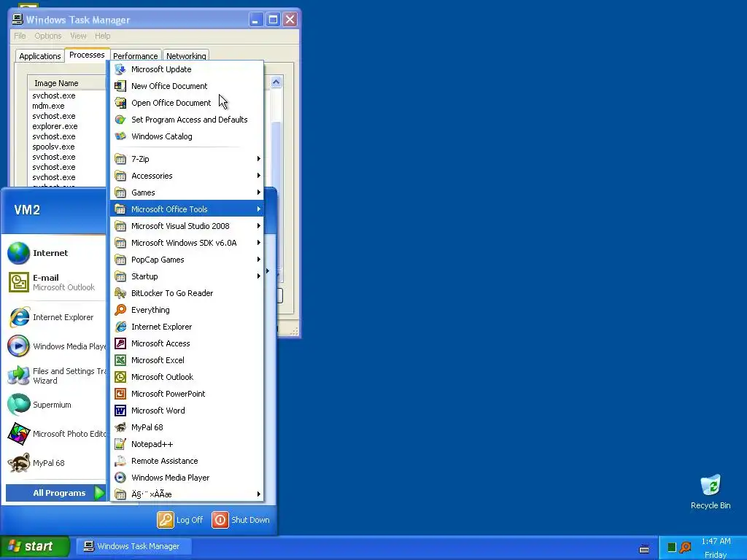The image size is (747, 560).
Task: Open Files and Settings Transfer Wizard
Action: (x=55, y=376)
